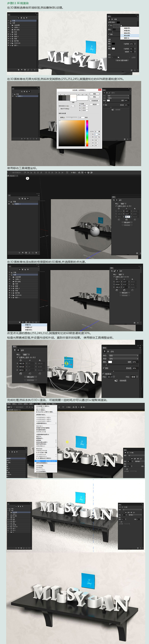Click 添加到色板 in the color picker
This screenshot has height=644, width=149.
(x=95, y=101)
